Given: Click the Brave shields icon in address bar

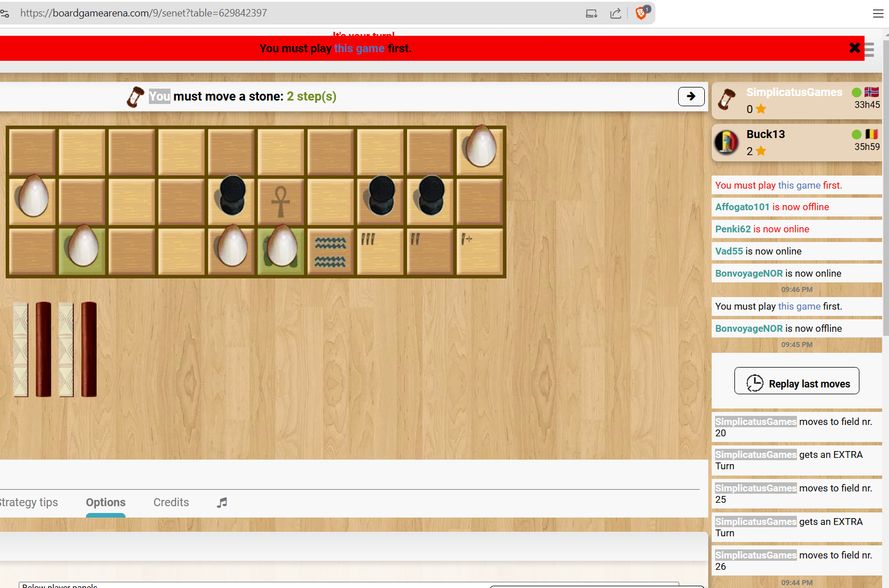Looking at the screenshot, I should click(x=642, y=12).
